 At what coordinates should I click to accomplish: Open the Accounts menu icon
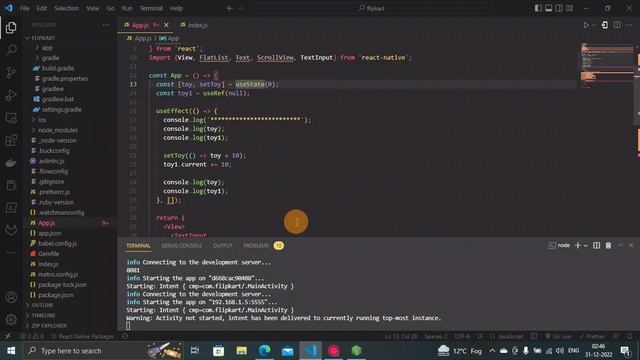[x=11, y=297]
